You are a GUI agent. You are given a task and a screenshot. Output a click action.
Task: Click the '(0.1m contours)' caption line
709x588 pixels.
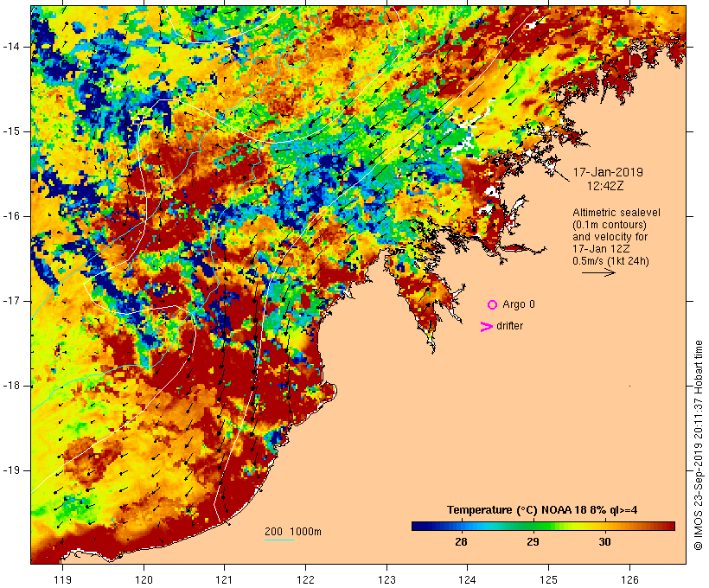pyautogui.click(x=610, y=225)
